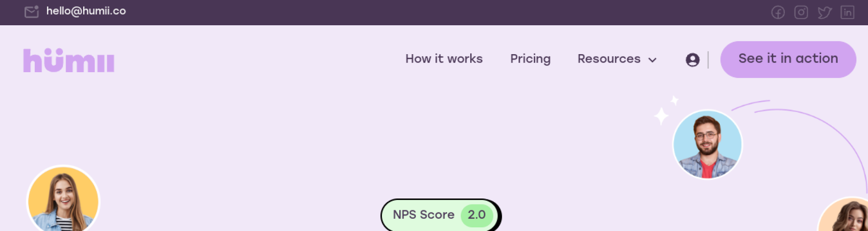The image size is (868, 231).
Task: Click the user account profile icon
Action: click(x=692, y=60)
